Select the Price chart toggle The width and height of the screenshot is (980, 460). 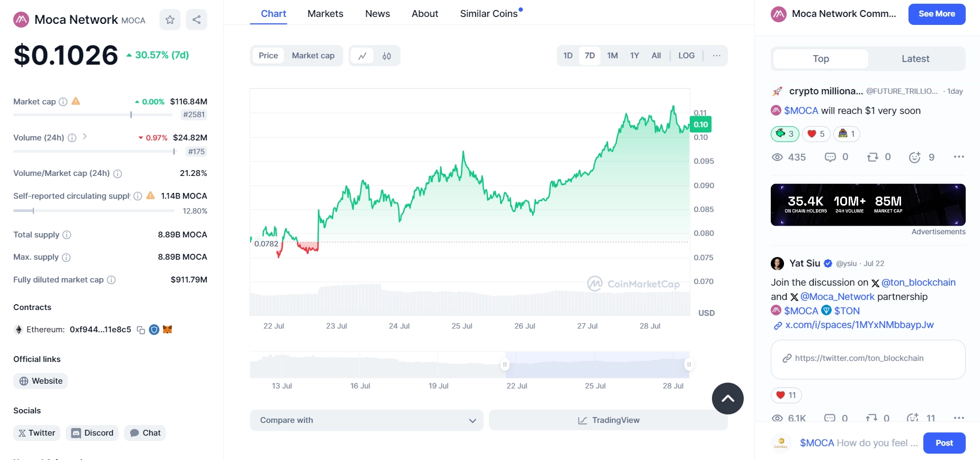269,56
